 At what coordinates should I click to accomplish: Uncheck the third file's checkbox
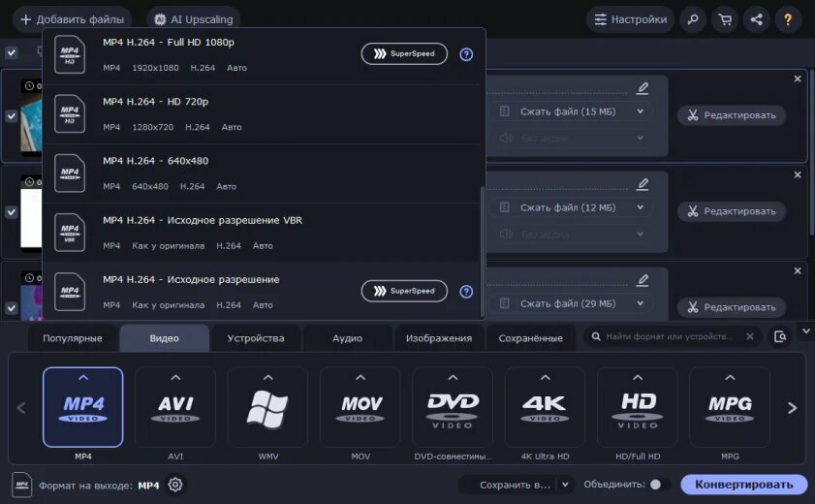(12, 308)
